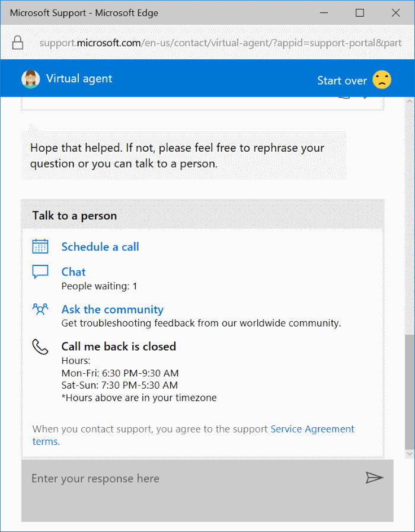Viewport: 415px width, 532px height.
Task: Click the chat scrollbar thumb
Action: point(409,392)
